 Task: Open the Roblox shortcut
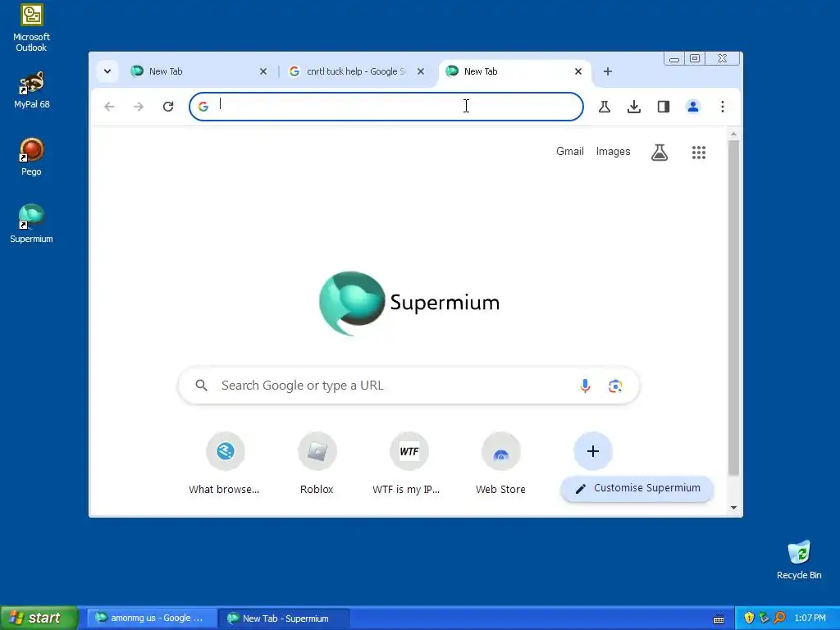click(317, 464)
